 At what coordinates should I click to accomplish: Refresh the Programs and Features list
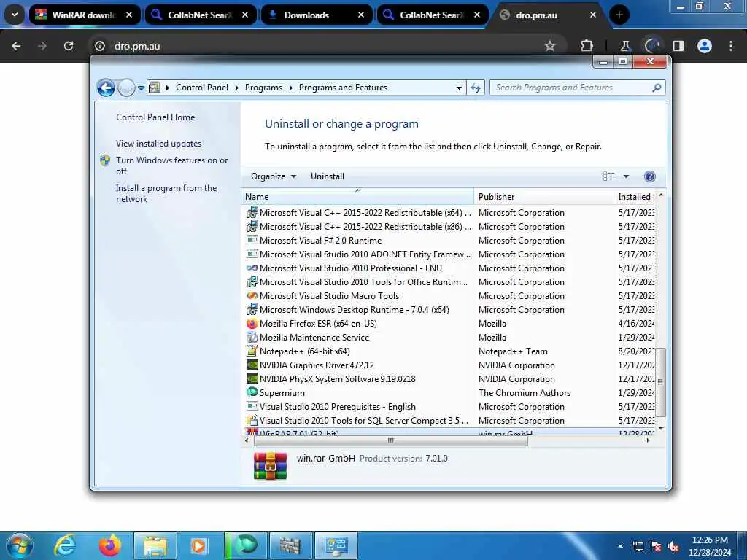(x=476, y=87)
